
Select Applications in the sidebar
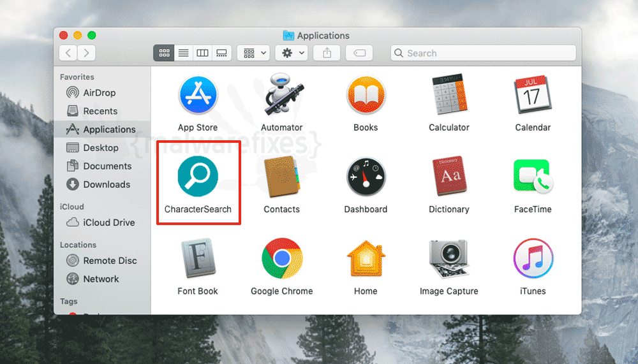pyautogui.click(x=102, y=129)
